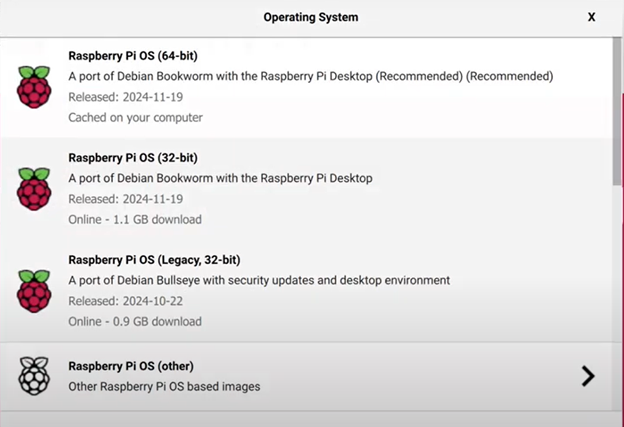Click the Legacy 32-bit raspberry logo
The height and width of the screenshot is (427, 624).
[x=34, y=291]
